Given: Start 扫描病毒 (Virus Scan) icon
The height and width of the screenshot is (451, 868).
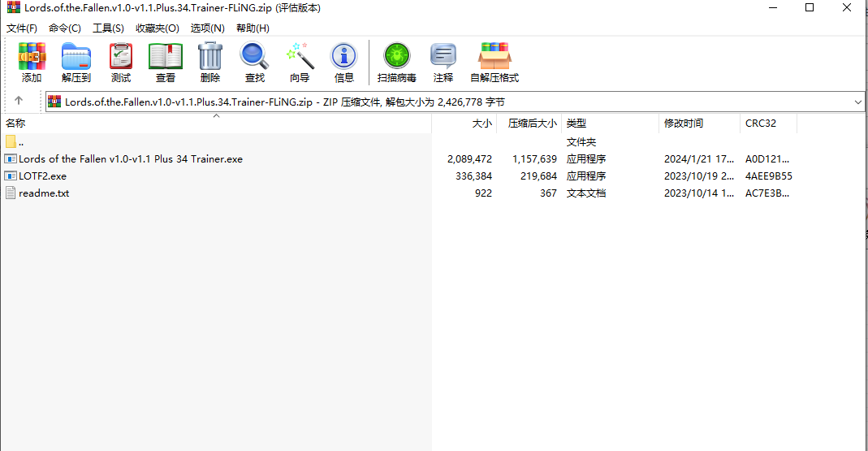Looking at the screenshot, I should coord(397,58).
